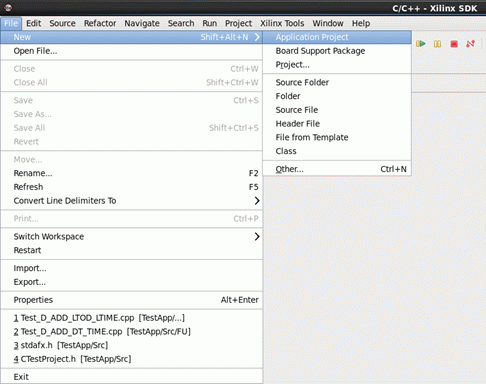Open recent file stdafx.h

(x=132, y=345)
